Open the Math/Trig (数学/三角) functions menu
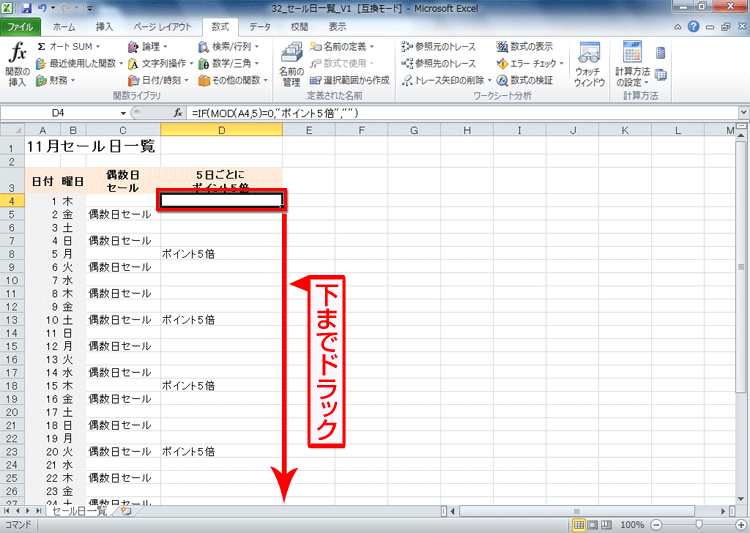The width and height of the screenshot is (750, 533). (x=229, y=63)
